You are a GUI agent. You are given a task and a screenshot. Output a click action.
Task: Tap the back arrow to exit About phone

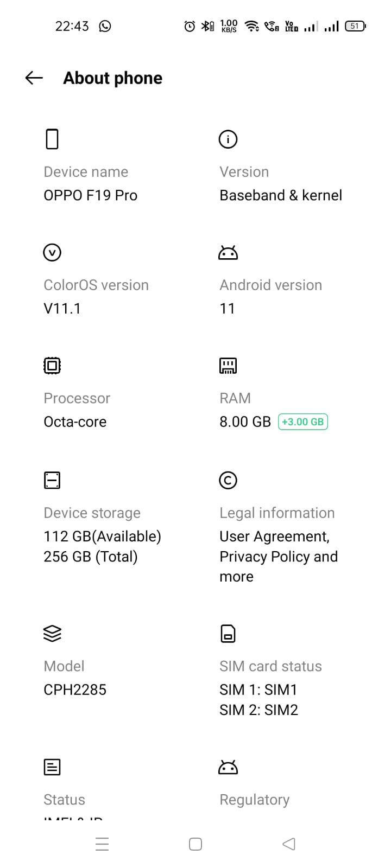(33, 78)
